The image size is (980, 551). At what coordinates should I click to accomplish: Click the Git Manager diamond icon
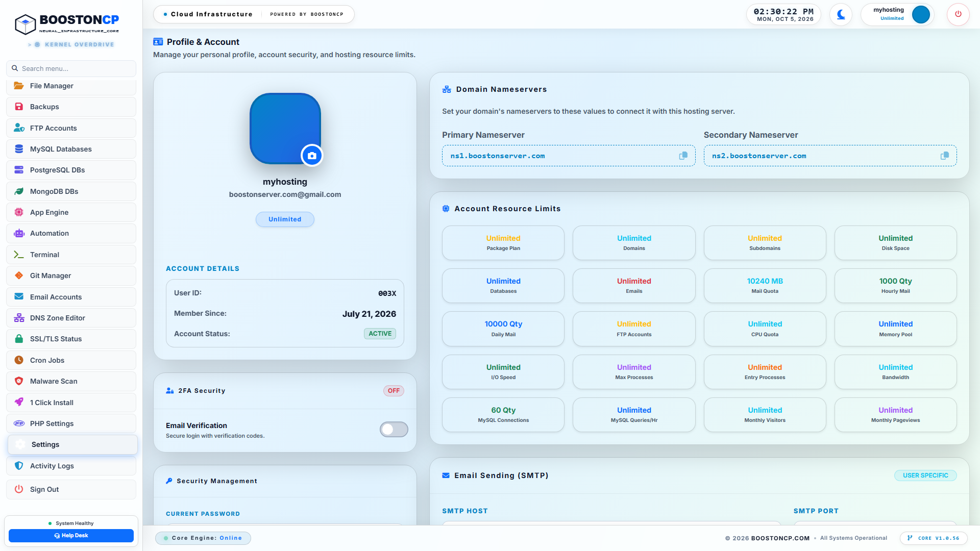pos(19,275)
